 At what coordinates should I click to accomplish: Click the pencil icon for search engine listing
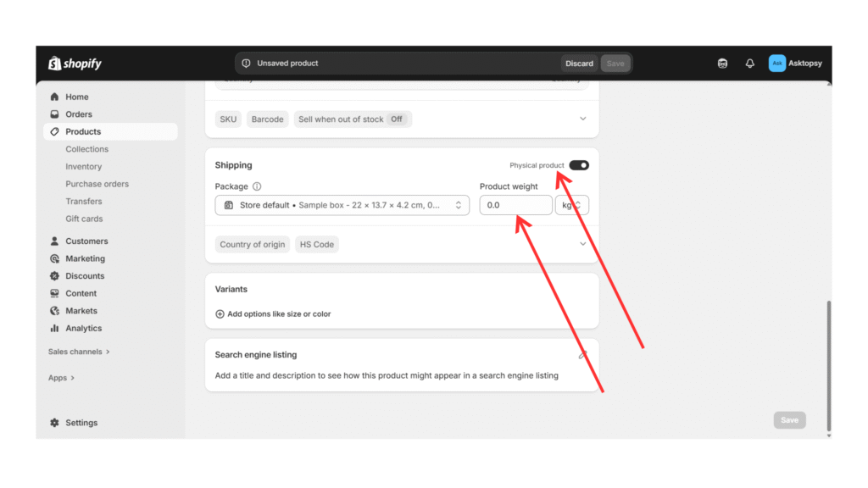tap(582, 355)
